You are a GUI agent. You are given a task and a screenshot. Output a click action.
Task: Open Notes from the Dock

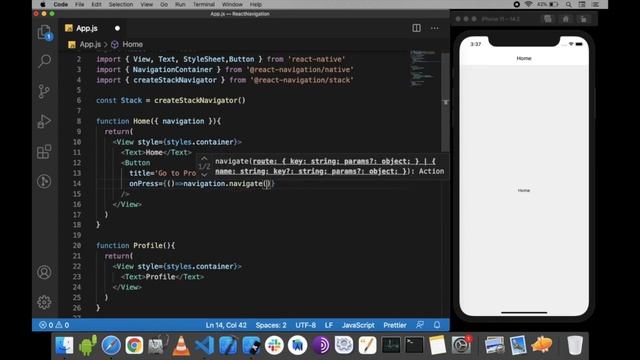click(x=438, y=345)
